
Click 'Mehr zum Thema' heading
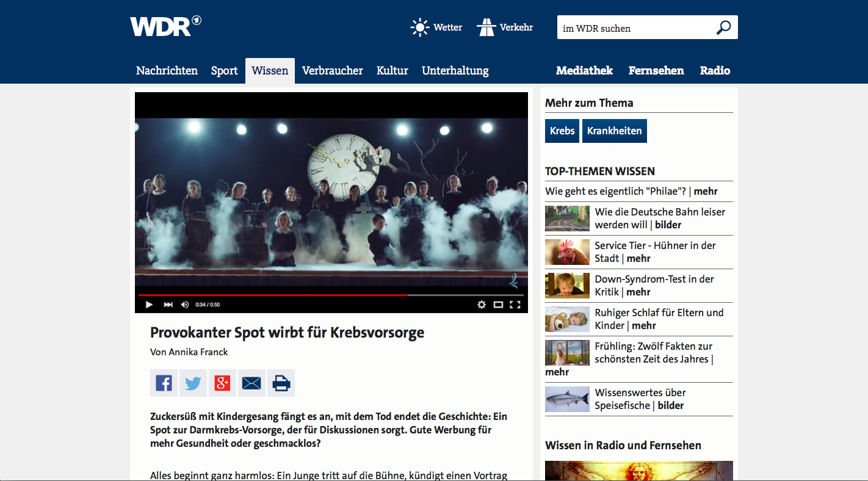click(x=589, y=103)
